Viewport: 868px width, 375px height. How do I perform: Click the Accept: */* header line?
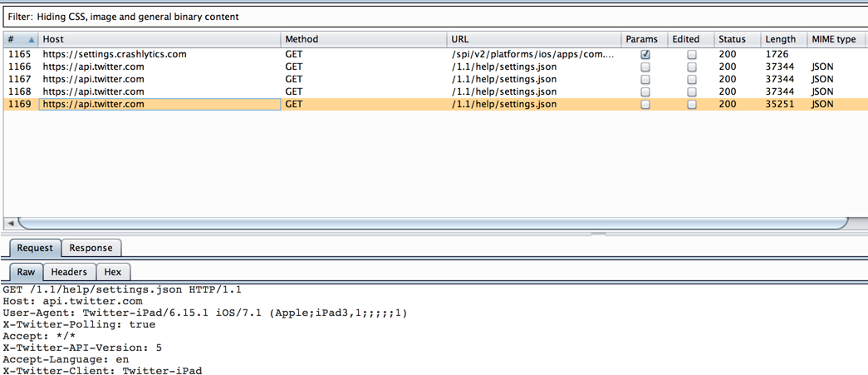[x=39, y=336]
